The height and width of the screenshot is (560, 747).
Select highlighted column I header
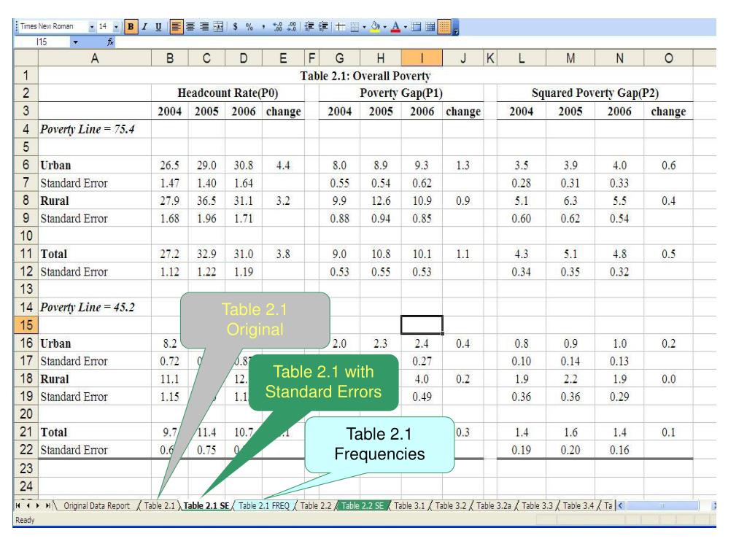(x=422, y=58)
